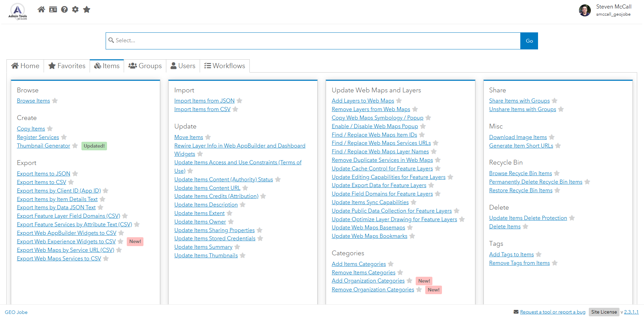Open the Select tool search dropdown
The width and height of the screenshot is (644, 318).
click(313, 41)
